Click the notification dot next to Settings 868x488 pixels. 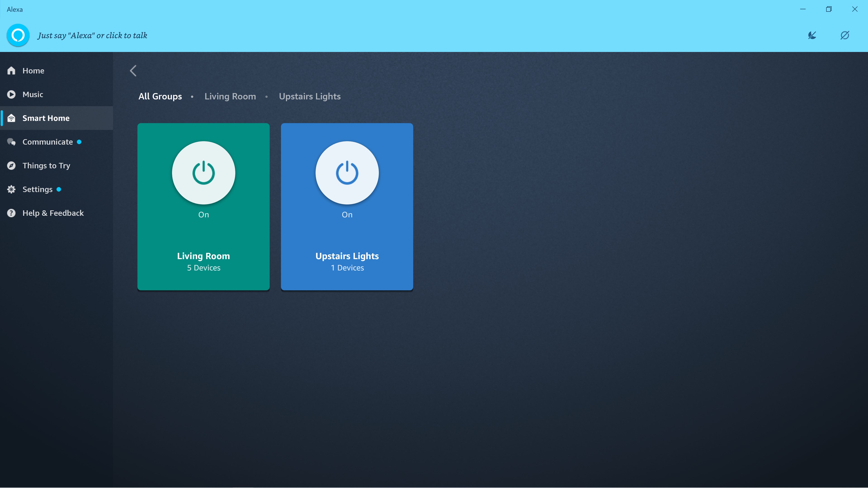click(59, 189)
